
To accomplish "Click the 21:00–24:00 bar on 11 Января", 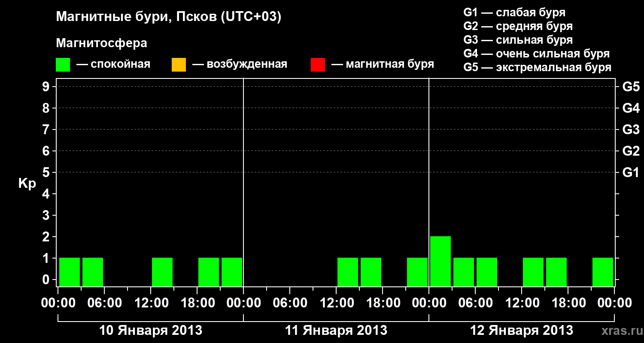I will click(417, 272).
